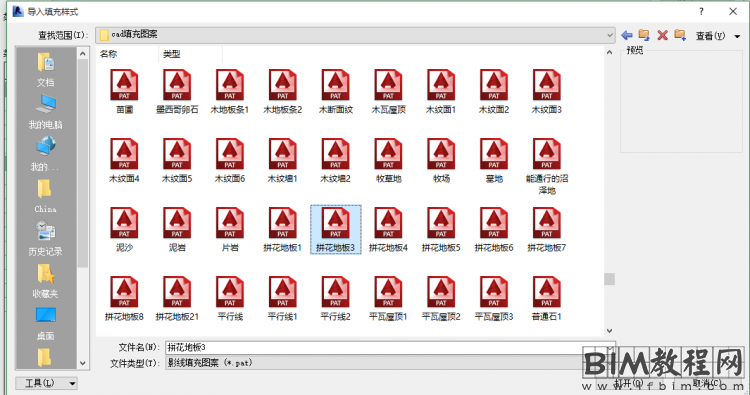Pick the 平瓦屋顶2 PAT file
The image size is (750, 395).
pos(441,298)
